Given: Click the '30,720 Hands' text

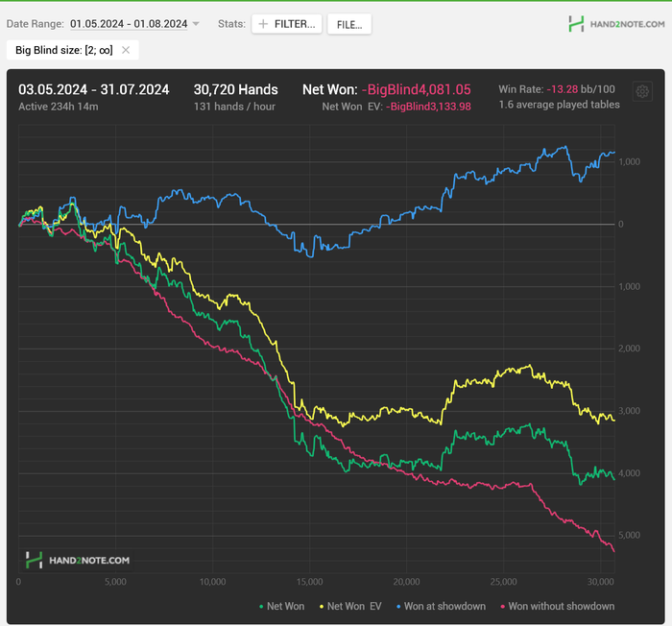Looking at the screenshot, I should point(236,89).
